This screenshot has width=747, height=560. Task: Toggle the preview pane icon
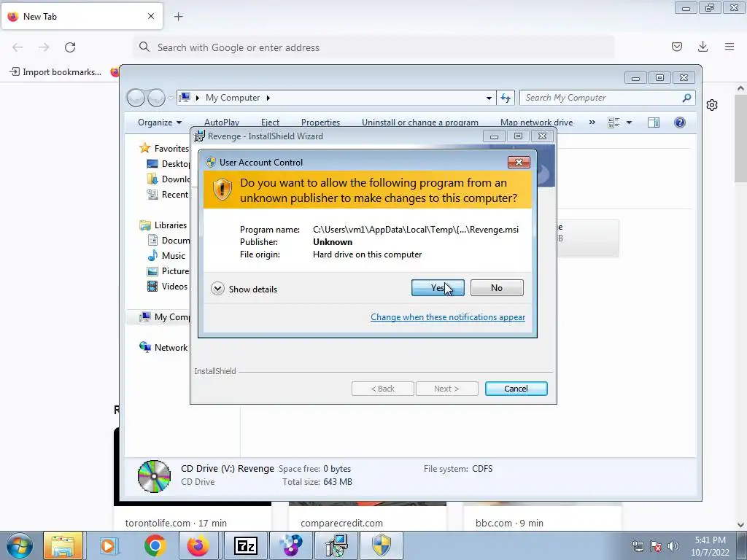pyautogui.click(x=654, y=122)
